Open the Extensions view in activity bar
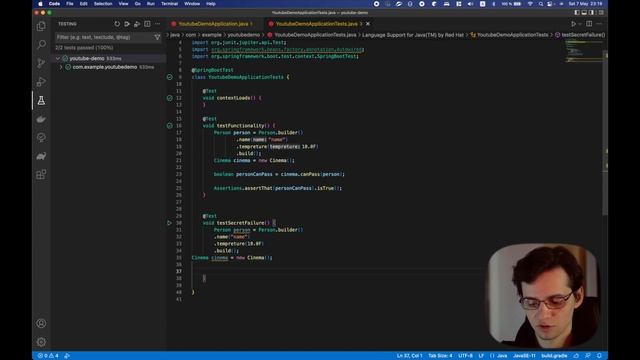Image resolution: width=640 pixels, height=360 pixels. (41, 175)
